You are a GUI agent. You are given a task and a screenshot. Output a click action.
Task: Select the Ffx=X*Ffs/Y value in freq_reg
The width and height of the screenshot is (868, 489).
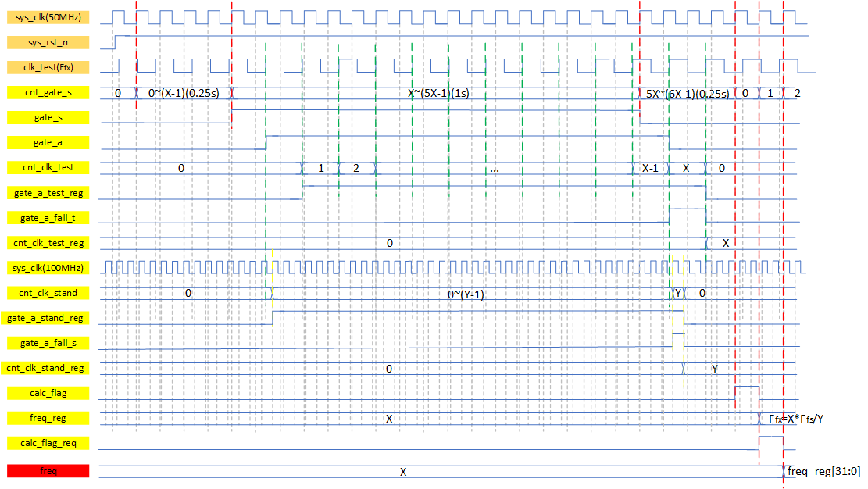795,419
